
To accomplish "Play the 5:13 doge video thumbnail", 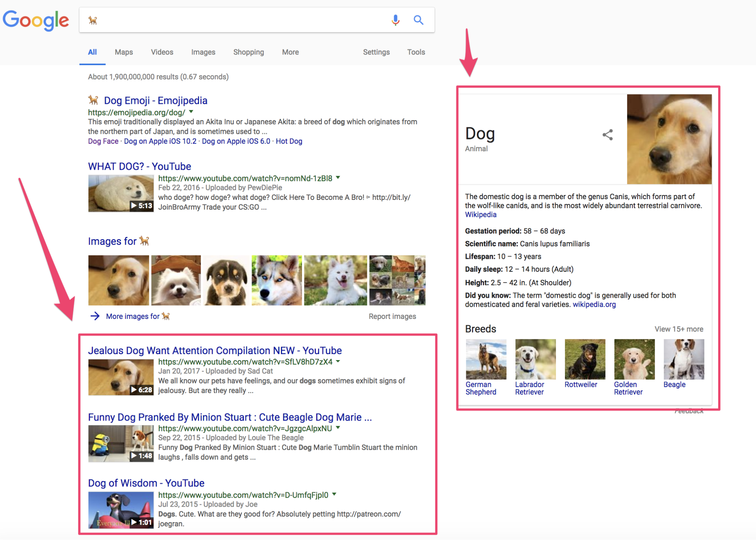I will (x=121, y=193).
